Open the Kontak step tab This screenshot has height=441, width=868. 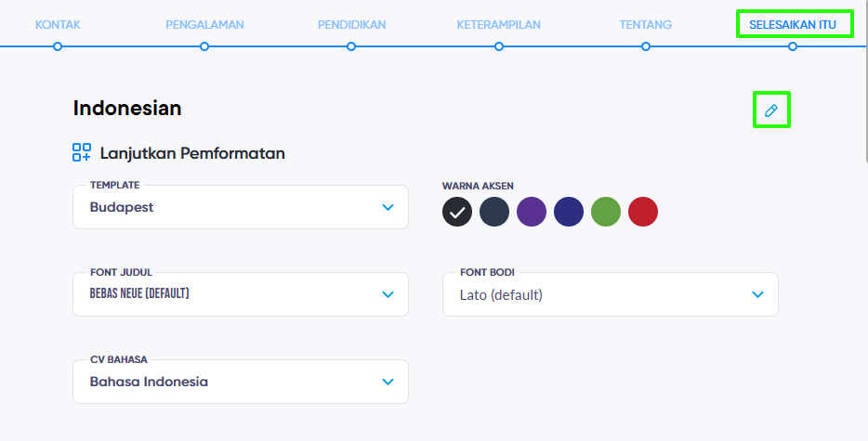click(x=58, y=25)
